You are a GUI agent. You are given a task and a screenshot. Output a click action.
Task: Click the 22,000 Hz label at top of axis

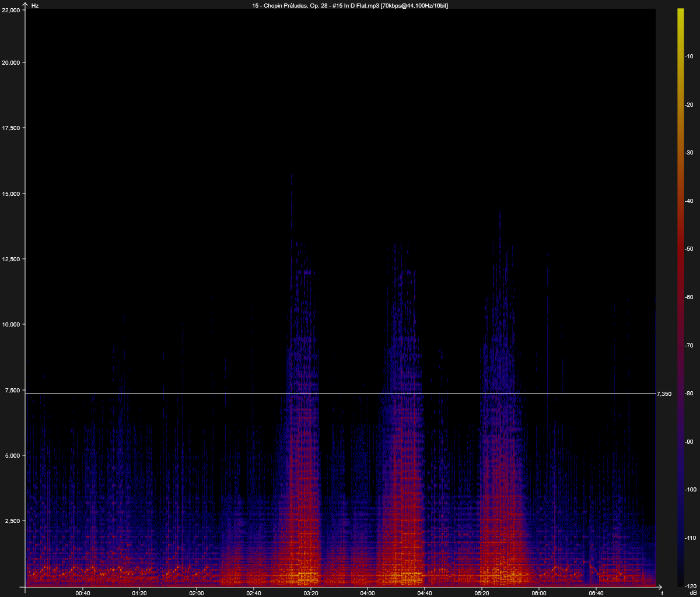(x=12, y=10)
